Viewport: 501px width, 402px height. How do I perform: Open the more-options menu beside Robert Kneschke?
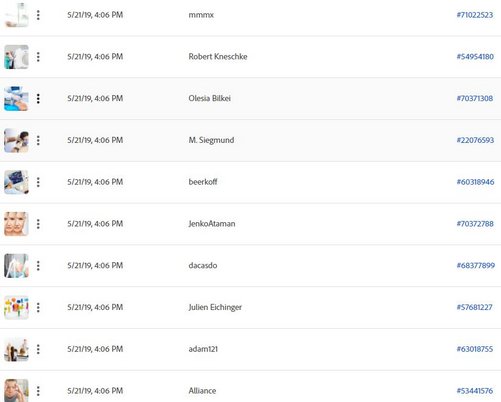point(38,57)
